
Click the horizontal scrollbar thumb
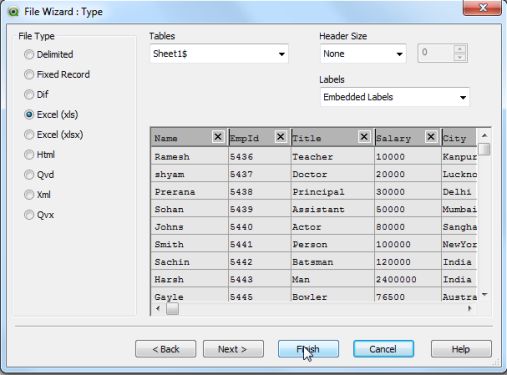(x=172, y=309)
